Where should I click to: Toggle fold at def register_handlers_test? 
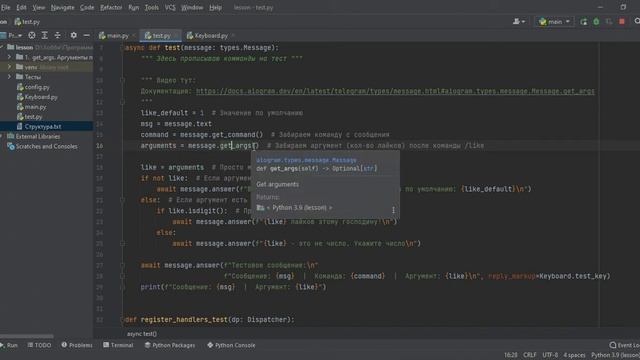pyautogui.click(x=122, y=320)
